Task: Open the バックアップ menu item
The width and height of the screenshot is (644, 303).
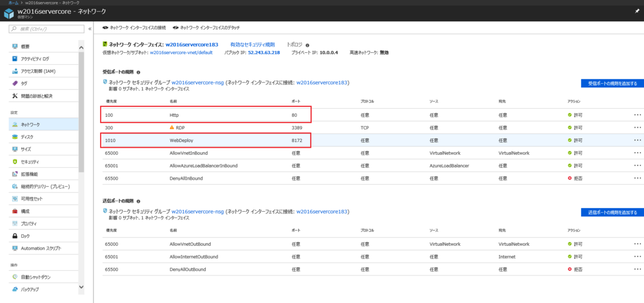Action: pyautogui.click(x=43, y=289)
